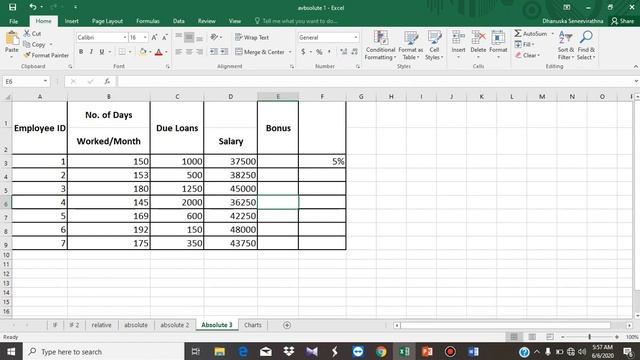Open Cell Styles gallery
Image resolution: width=640 pixels, height=360 pixels.
[x=434, y=45]
